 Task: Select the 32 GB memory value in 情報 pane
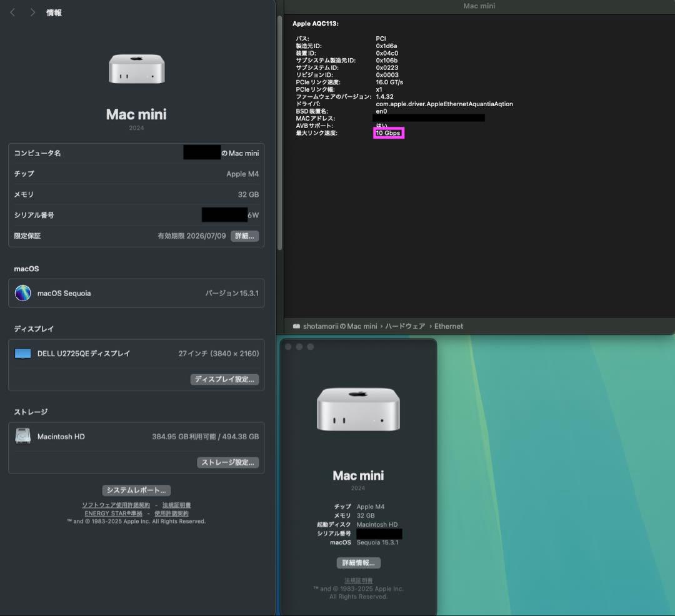click(x=248, y=194)
